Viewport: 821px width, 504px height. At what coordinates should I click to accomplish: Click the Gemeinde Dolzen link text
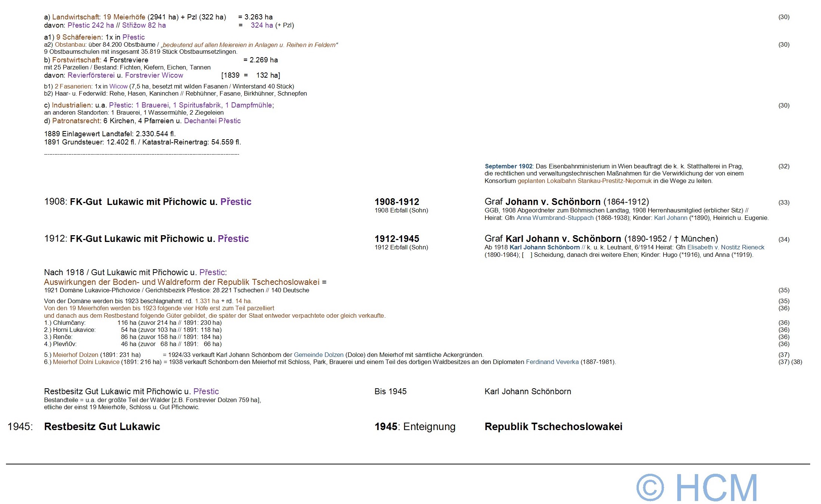click(x=318, y=355)
